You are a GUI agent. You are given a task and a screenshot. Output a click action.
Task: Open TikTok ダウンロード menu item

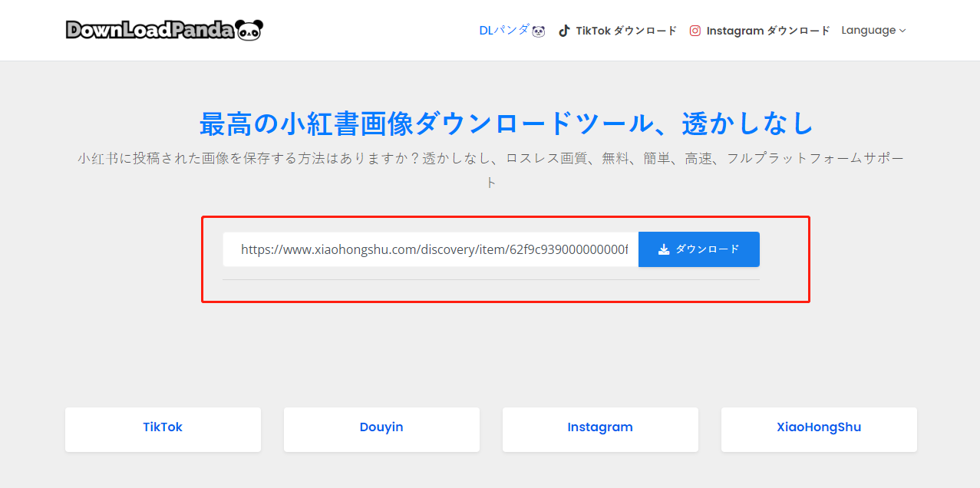618,31
